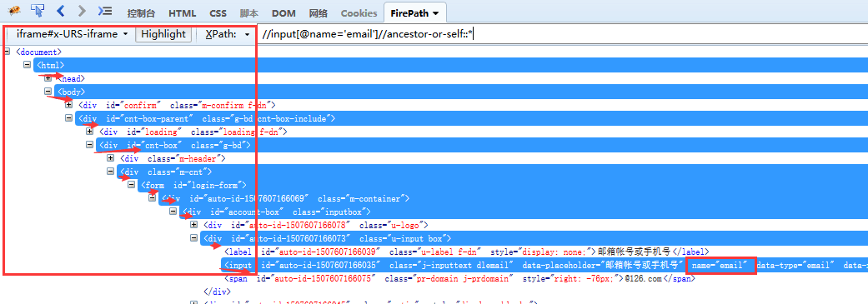
Task: Click the closing /div tag line
Action: 218,292
